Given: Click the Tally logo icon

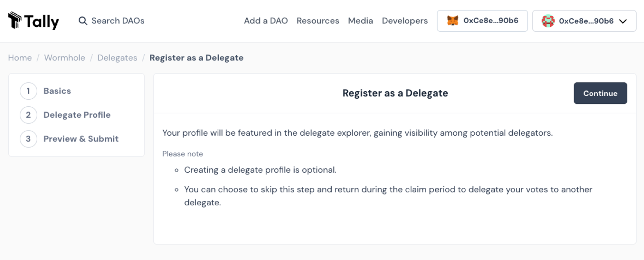Looking at the screenshot, I should [x=15, y=20].
